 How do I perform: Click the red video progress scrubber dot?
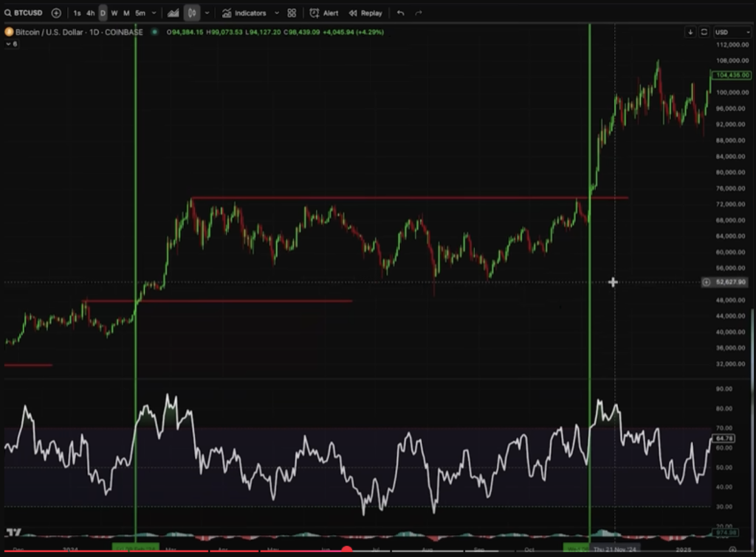346,550
